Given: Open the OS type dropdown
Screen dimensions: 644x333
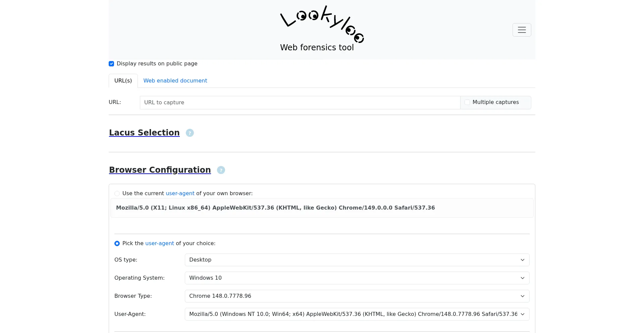Looking at the screenshot, I should (x=357, y=260).
